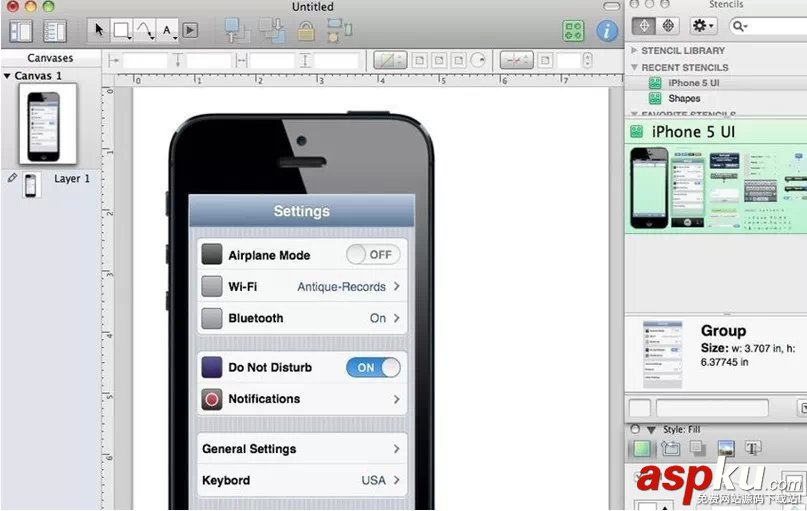The width and height of the screenshot is (807, 511).
Task: Select the keyboard stencil thumbnail
Action: pos(760,191)
